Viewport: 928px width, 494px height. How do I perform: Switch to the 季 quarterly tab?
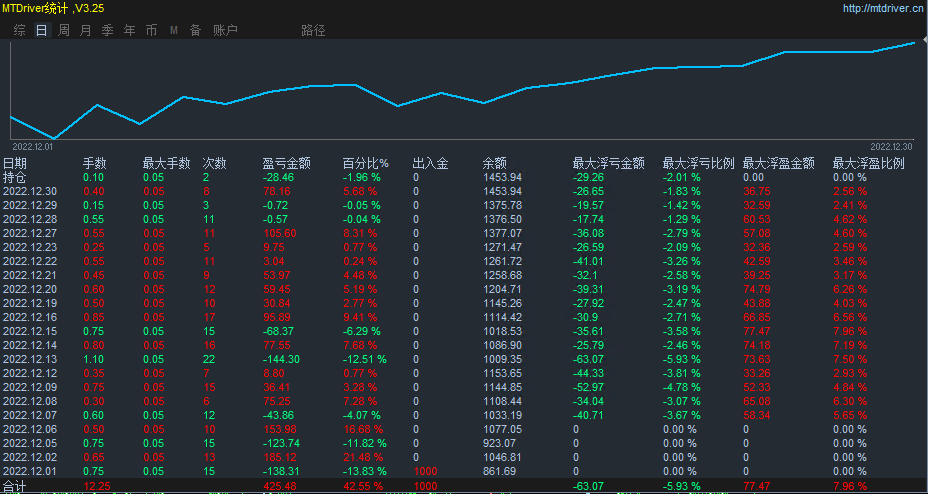point(107,31)
